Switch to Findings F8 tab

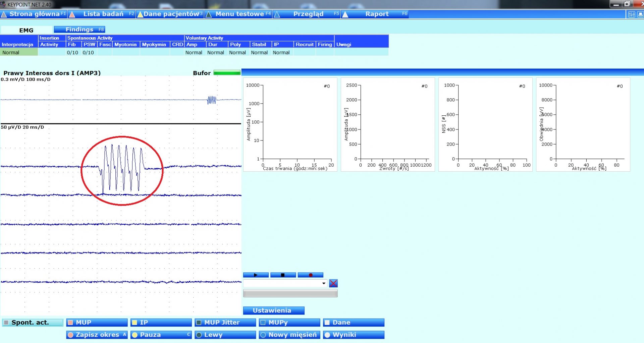[79, 30]
